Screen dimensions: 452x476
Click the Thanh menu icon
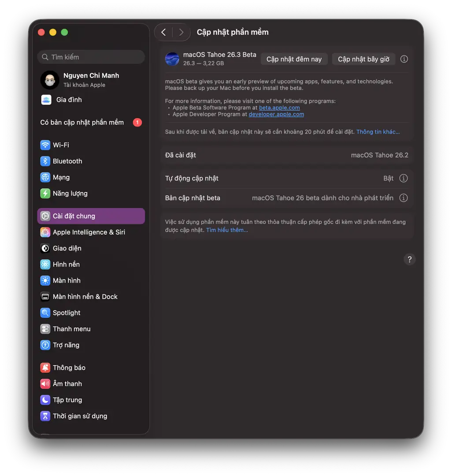pyautogui.click(x=45, y=329)
